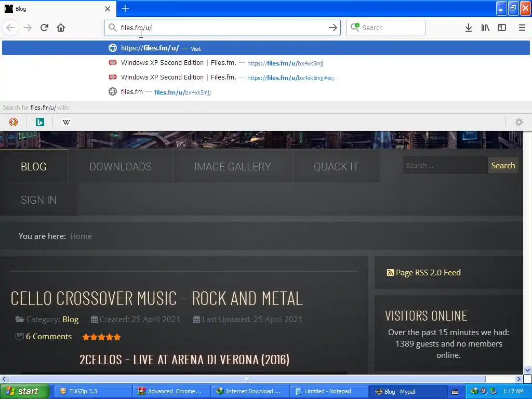Click the Home breadcrumb link
The width and height of the screenshot is (532, 399).
tap(81, 236)
